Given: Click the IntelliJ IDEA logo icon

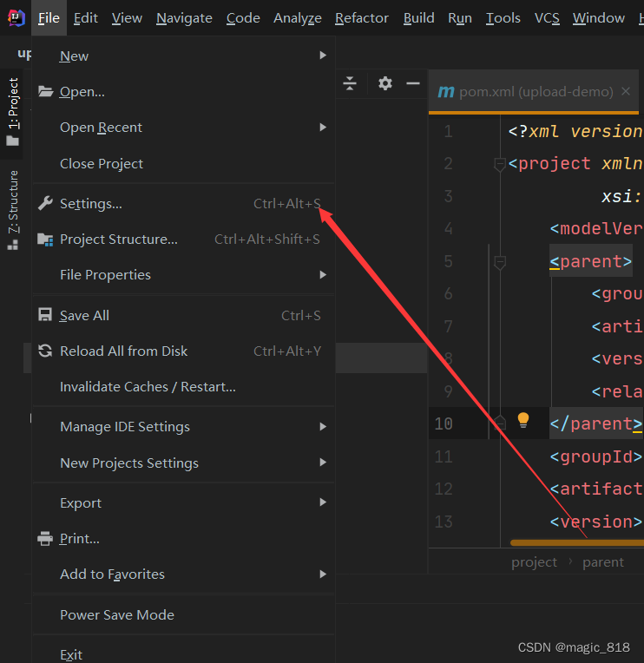Looking at the screenshot, I should (16, 17).
